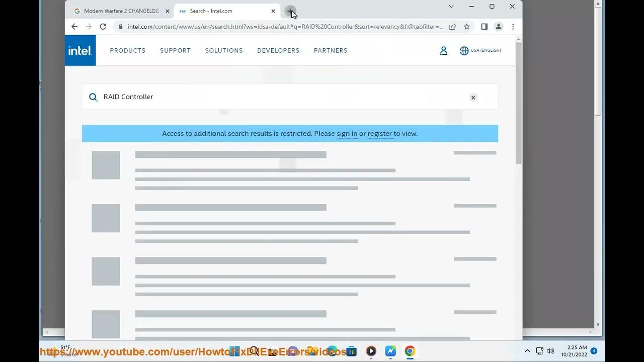The image size is (644, 362).
Task: Show hidden system tray icons
Action: pyautogui.click(x=527, y=351)
